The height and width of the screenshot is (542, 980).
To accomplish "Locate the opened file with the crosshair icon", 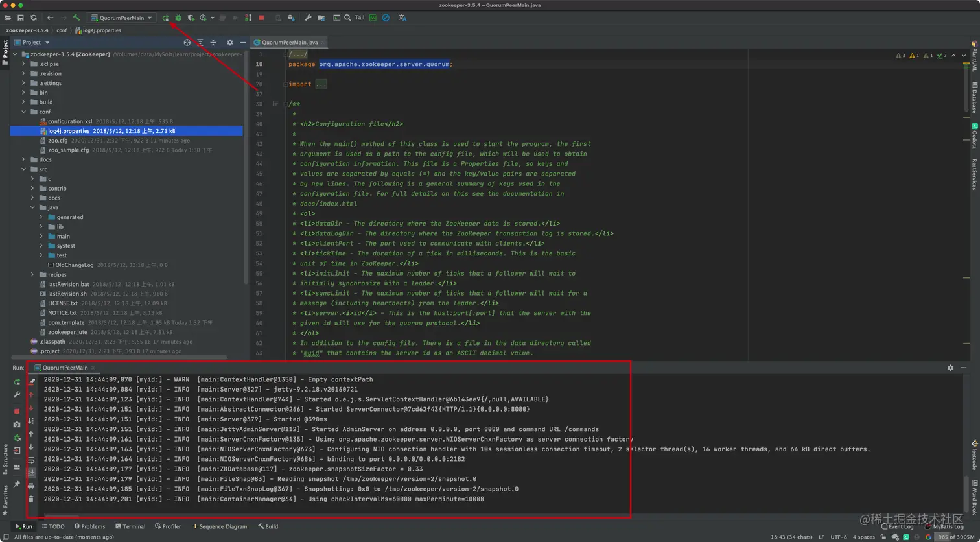I will pyautogui.click(x=187, y=42).
